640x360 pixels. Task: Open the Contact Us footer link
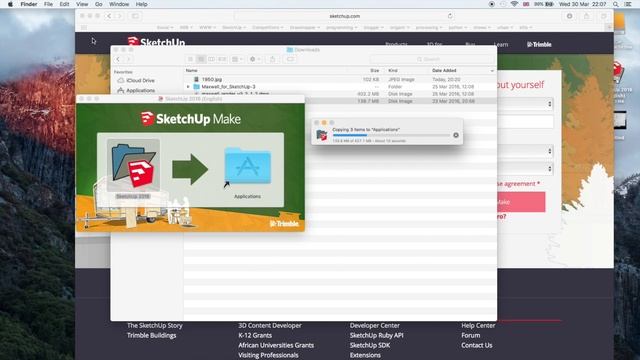pyautogui.click(x=477, y=345)
